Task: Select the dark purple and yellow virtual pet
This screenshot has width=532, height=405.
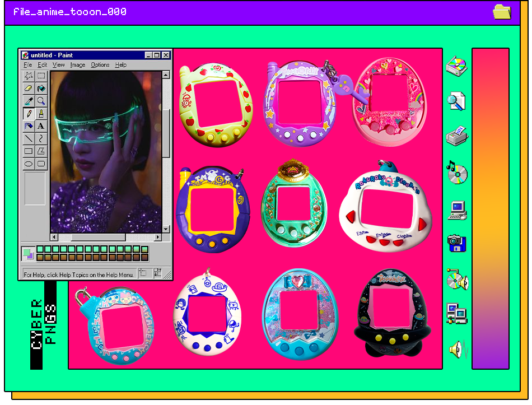Action: [x=213, y=210]
